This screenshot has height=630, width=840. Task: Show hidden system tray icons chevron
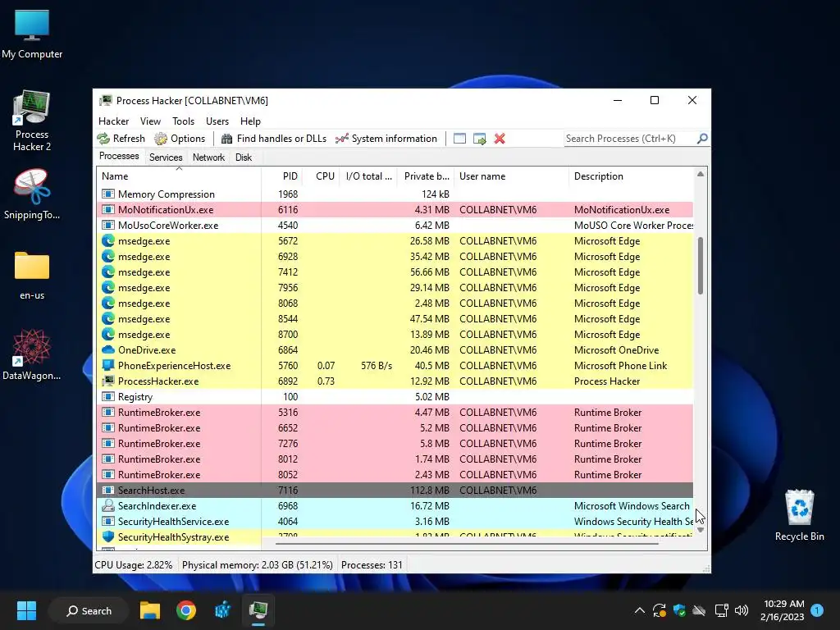(x=639, y=610)
